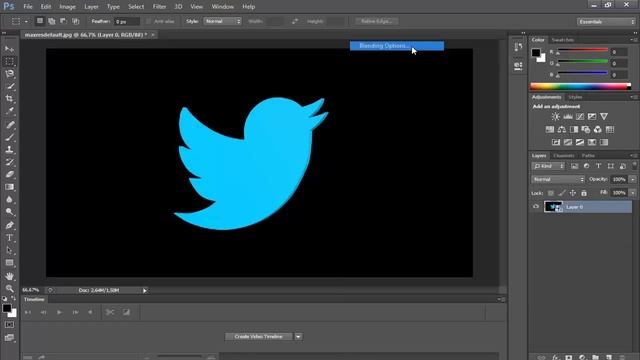Select the Gradient tool
Image resolution: width=640 pixels, height=360 pixels.
pos(9,187)
